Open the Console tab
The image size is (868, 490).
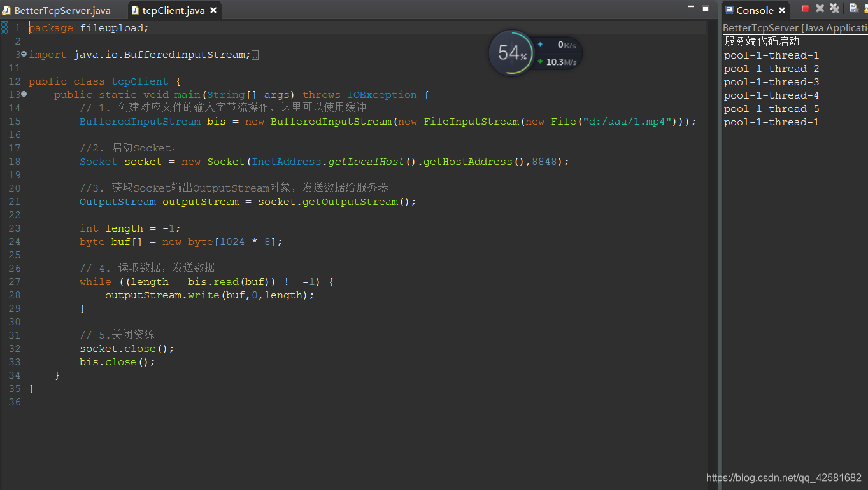click(x=755, y=10)
